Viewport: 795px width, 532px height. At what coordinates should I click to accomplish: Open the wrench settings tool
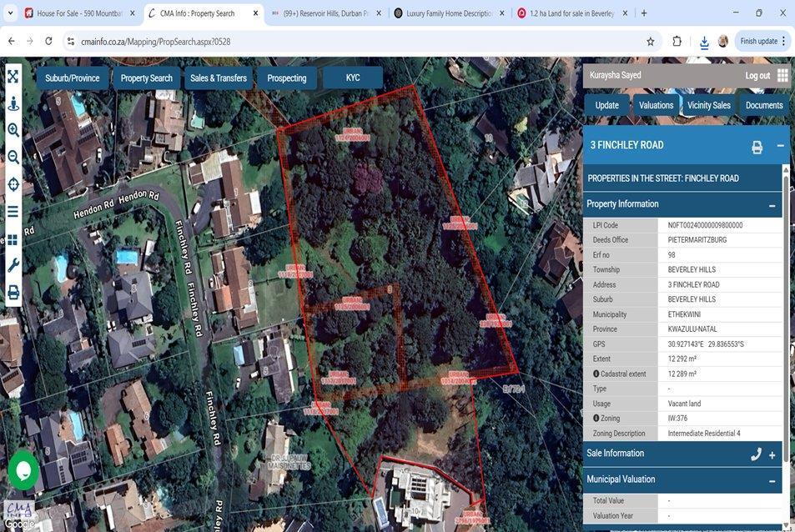[x=13, y=265]
